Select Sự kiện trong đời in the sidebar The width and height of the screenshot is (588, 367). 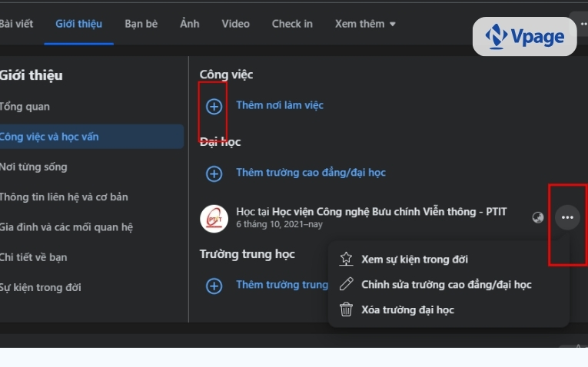(41, 288)
